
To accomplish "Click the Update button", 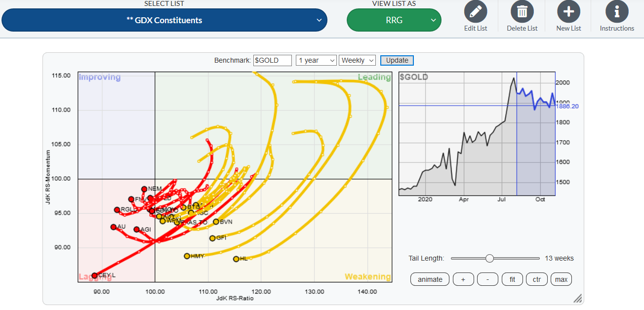I will point(397,60).
